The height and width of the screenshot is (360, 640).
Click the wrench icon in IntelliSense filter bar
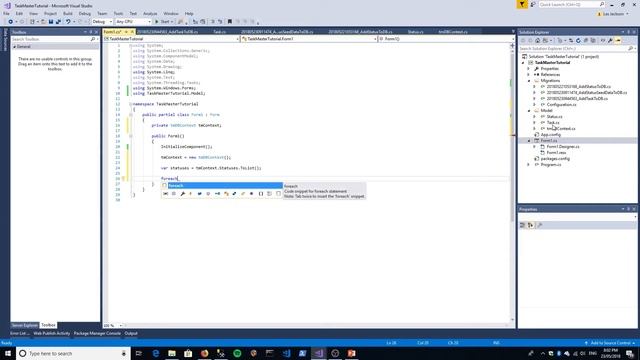pyautogui.click(x=182, y=194)
